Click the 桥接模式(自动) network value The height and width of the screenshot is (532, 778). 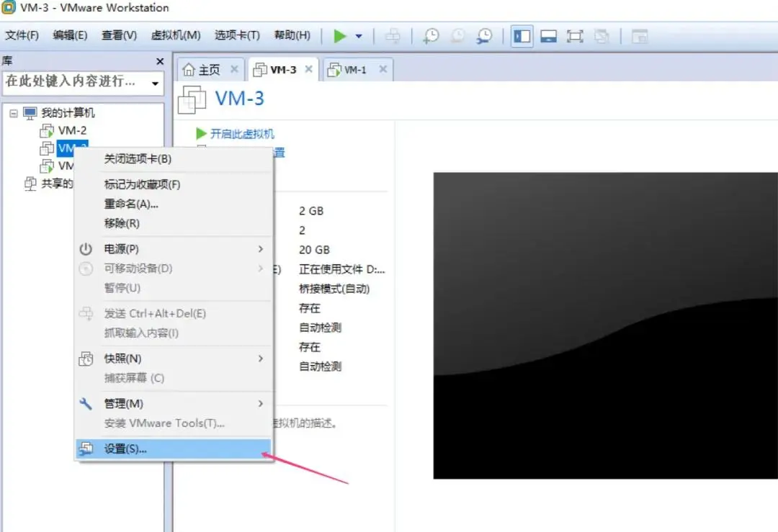[334, 289]
